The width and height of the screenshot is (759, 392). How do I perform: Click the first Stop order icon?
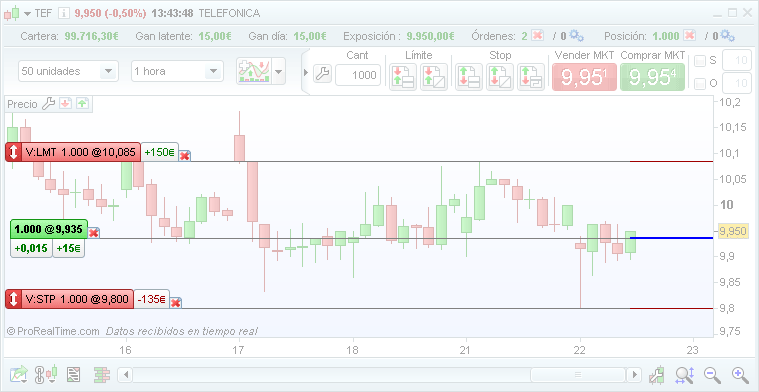click(x=469, y=77)
